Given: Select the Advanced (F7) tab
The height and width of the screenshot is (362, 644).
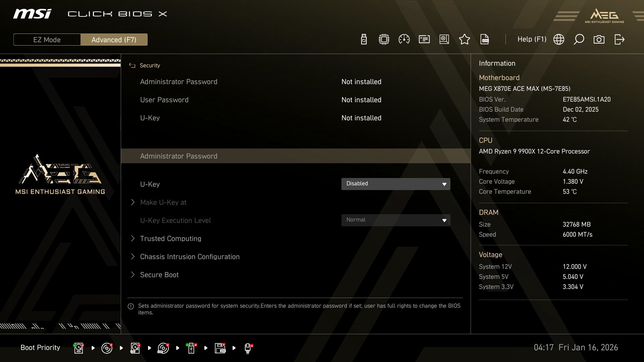Looking at the screenshot, I should point(114,39).
